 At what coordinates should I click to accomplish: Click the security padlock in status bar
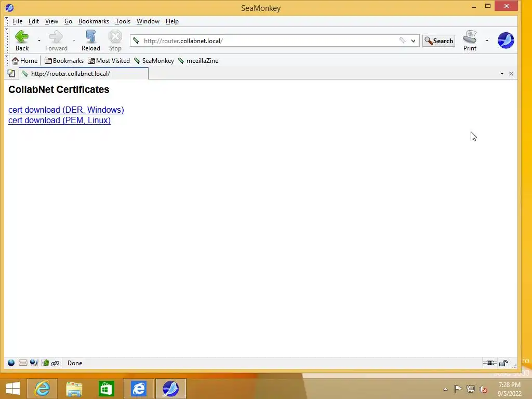(x=503, y=363)
